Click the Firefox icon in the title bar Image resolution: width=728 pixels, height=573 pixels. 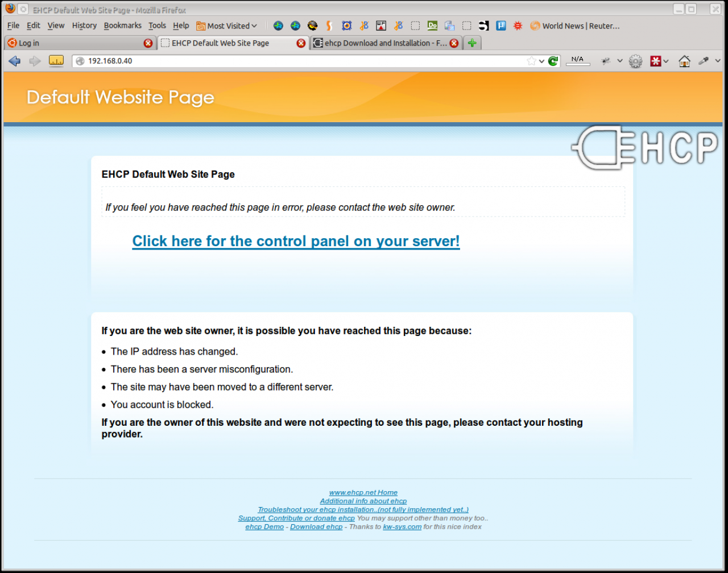click(x=10, y=9)
